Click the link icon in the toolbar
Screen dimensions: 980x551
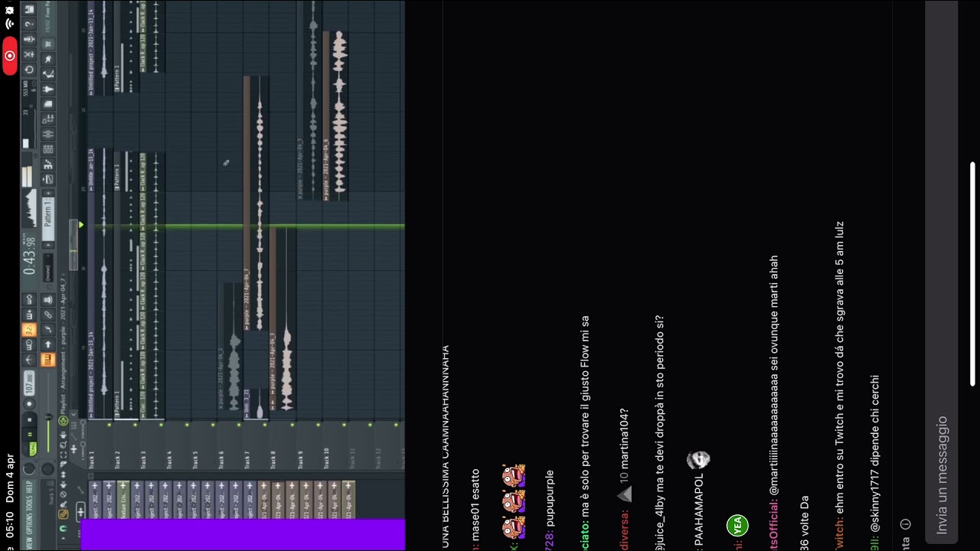click(x=47, y=314)
